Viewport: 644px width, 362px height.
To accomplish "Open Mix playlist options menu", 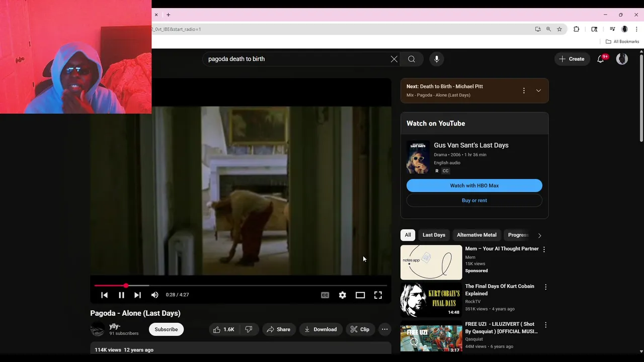I will (x=524, y=90).
